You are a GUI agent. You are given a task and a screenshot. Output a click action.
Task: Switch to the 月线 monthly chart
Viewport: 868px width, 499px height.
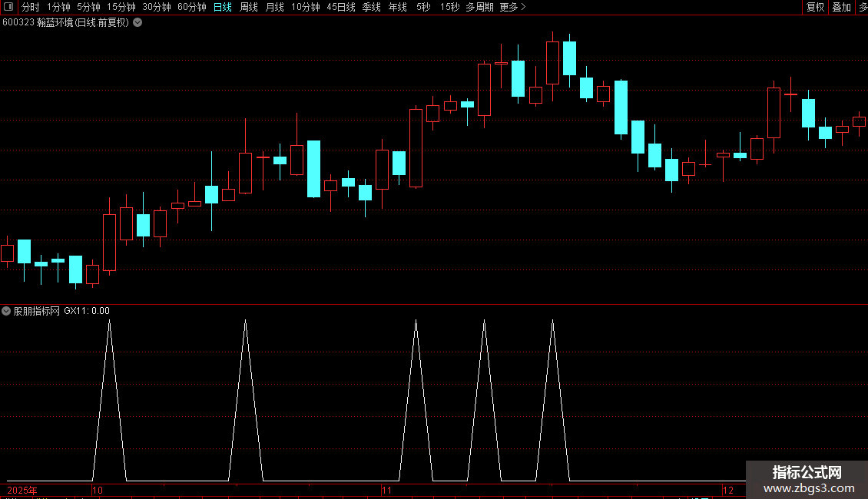pos(274,7)
